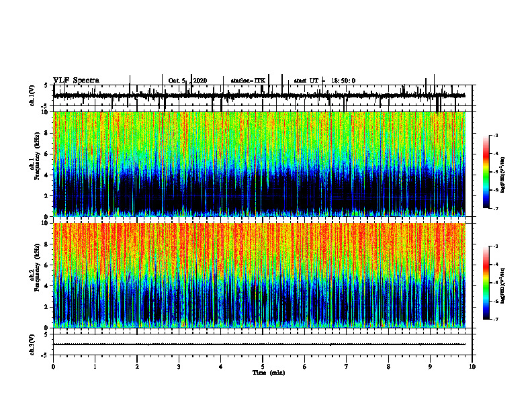Click the '10' tick on the Time axis
532x411 pixels.
472,367
